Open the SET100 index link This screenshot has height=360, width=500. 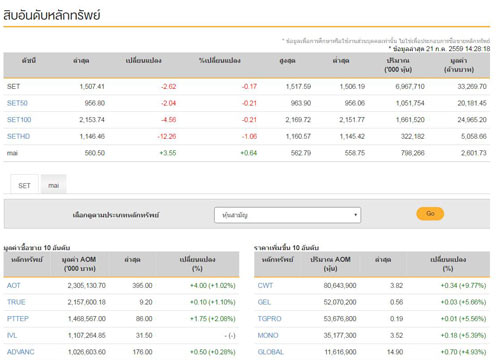click(19, 120)
